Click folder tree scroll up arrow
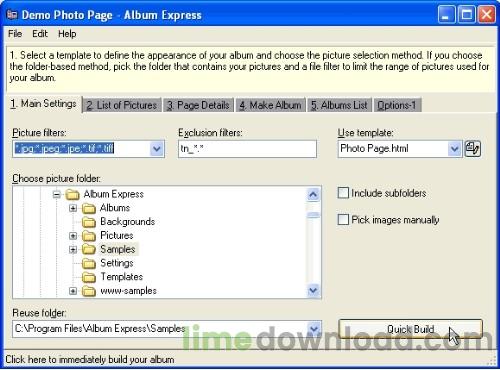Screen dimensions: 500x370 [x=313, y=194]
